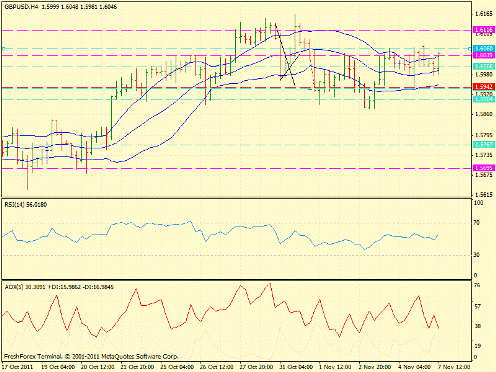Click the 25 Oct 04:00 time label
Image resolution: width=496 pixels, height=372 pixels.
click(x=177, y=367)
